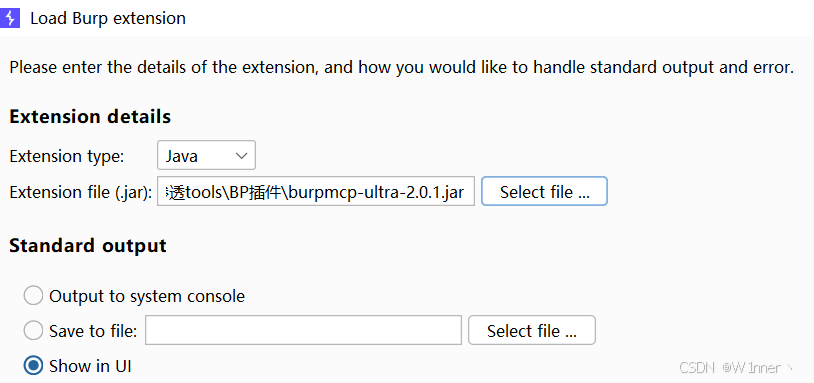The width and height of the screenshot is (814, 383).
Task: Click the instruction text about standard output handling
Action: point(402,68)
